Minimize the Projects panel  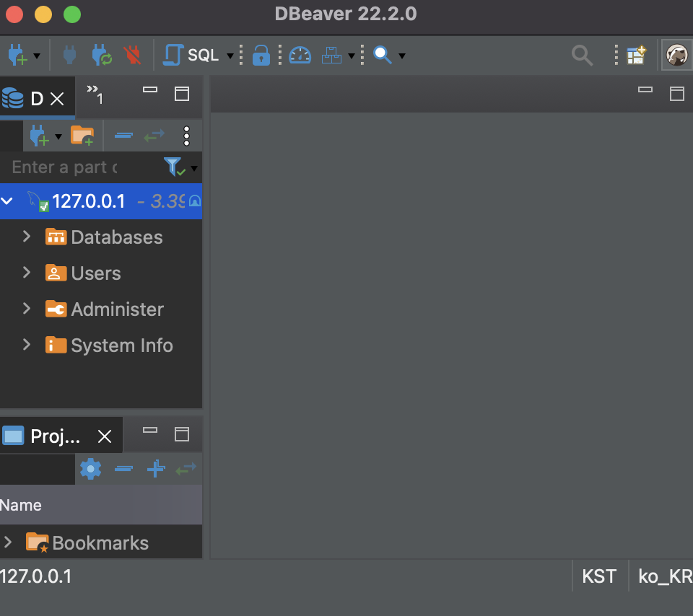[x=150, y=430]
